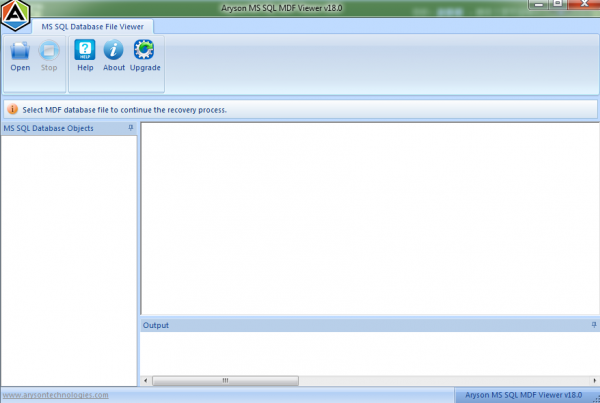Visit www.arysontechnologies.com link
The width and height of the screenshot is (600, 403).
(55, 395)
